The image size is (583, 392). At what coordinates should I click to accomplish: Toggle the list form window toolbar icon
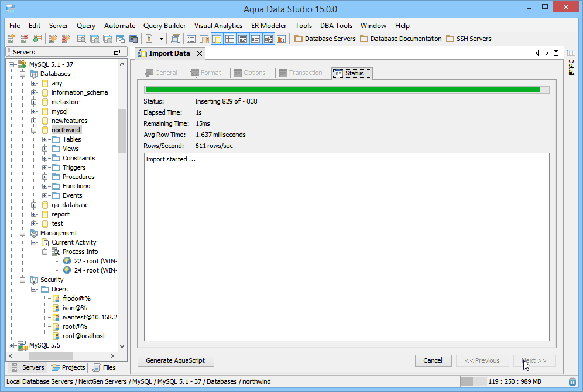(255, 38)
